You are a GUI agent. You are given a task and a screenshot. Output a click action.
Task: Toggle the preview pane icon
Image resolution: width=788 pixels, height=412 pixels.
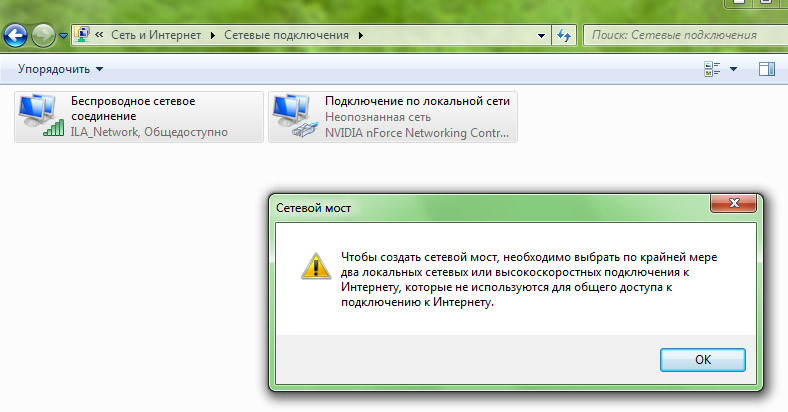766,69
